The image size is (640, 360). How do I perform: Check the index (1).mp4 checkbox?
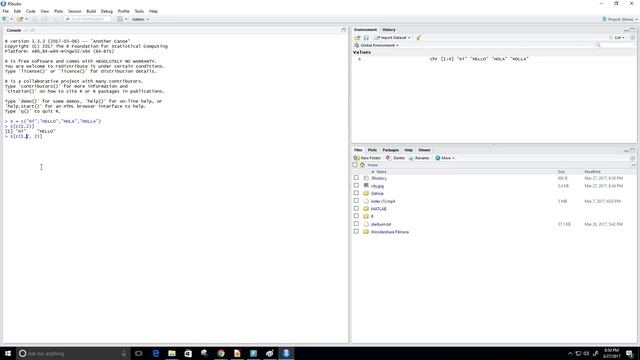point(356,201)
